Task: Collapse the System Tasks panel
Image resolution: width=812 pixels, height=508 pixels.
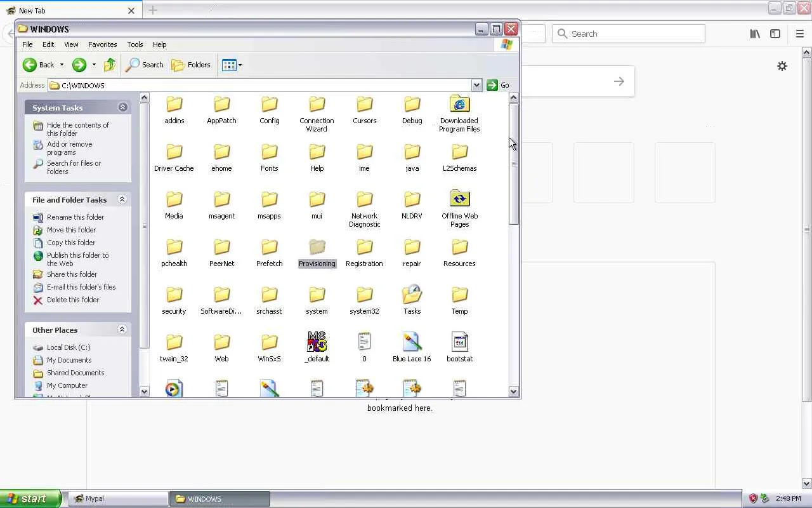Action: (122, 107)
